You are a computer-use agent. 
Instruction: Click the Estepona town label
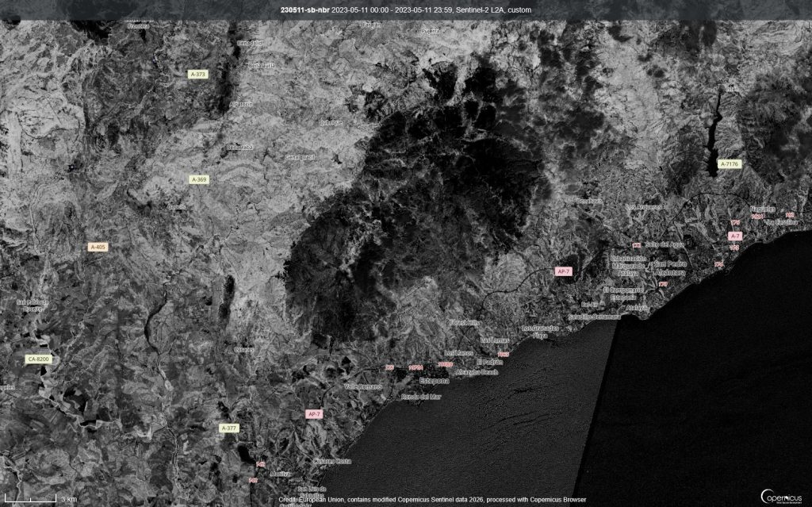point(434,381)
